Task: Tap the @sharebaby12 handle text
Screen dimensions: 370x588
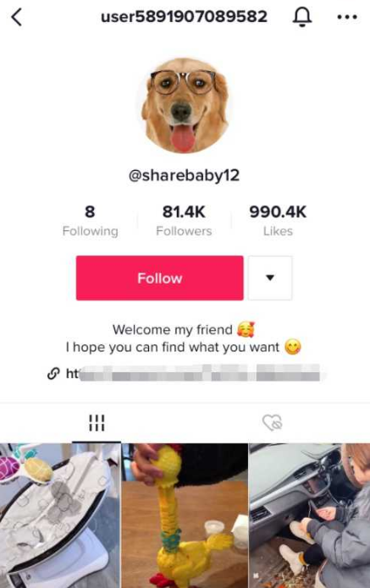Action: pyautogui.click(x=184, y=175)
